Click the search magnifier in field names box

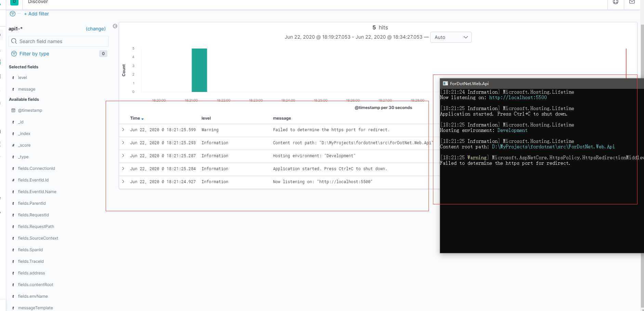coord(14,41)
